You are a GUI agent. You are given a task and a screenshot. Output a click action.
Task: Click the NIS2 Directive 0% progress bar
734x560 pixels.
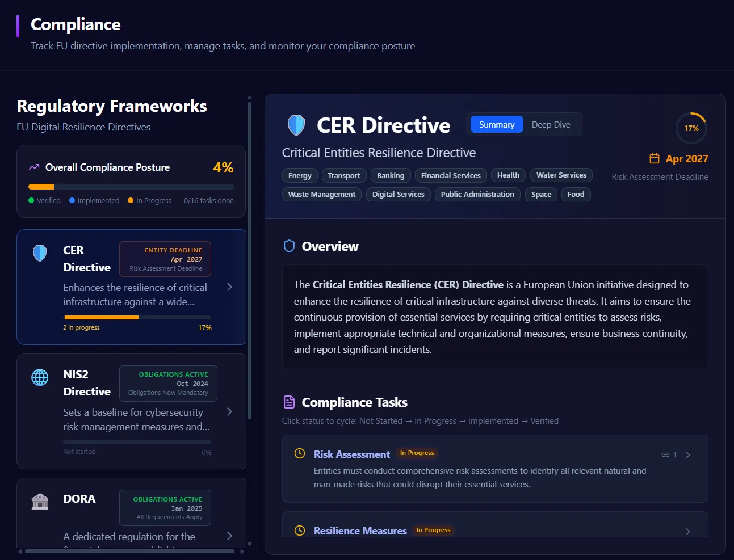[137, 441]
